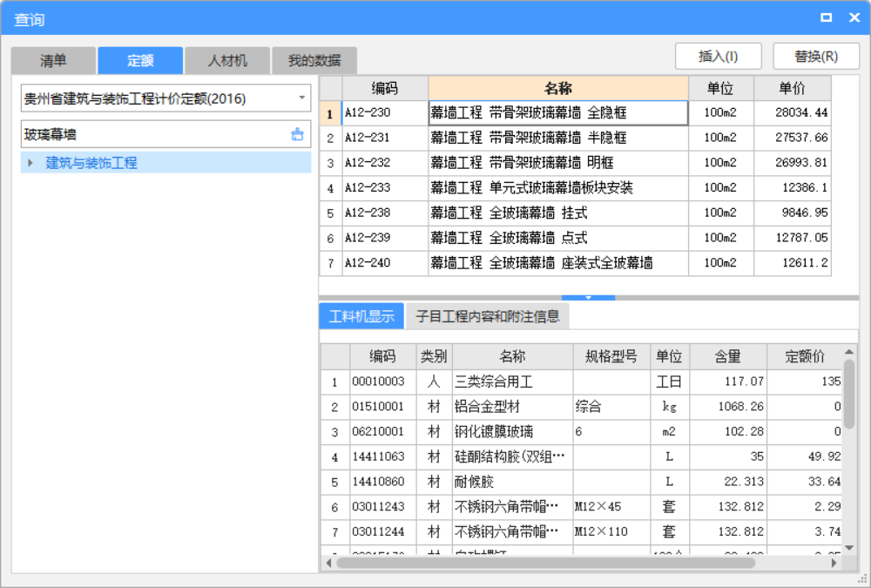Select the 钢化镀膜玻璃 material row

click(581, 432)
